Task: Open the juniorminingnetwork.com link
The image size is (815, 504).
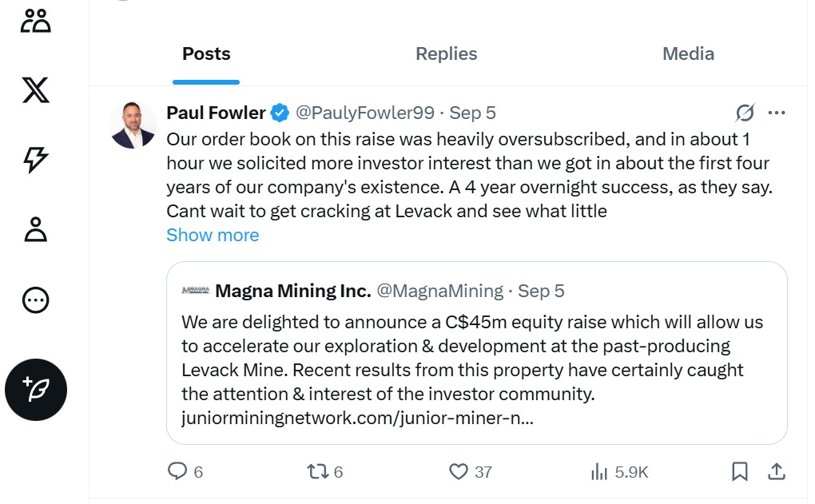Action: click(x=357, y=418)
